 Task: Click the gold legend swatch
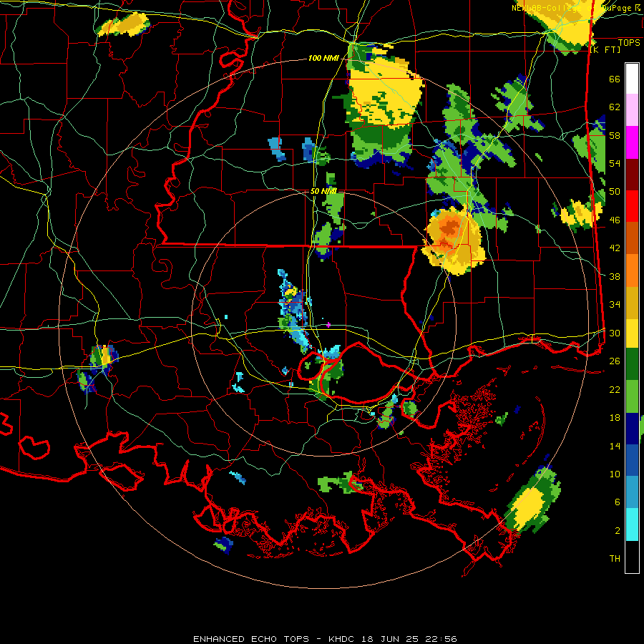pos(632,303)
